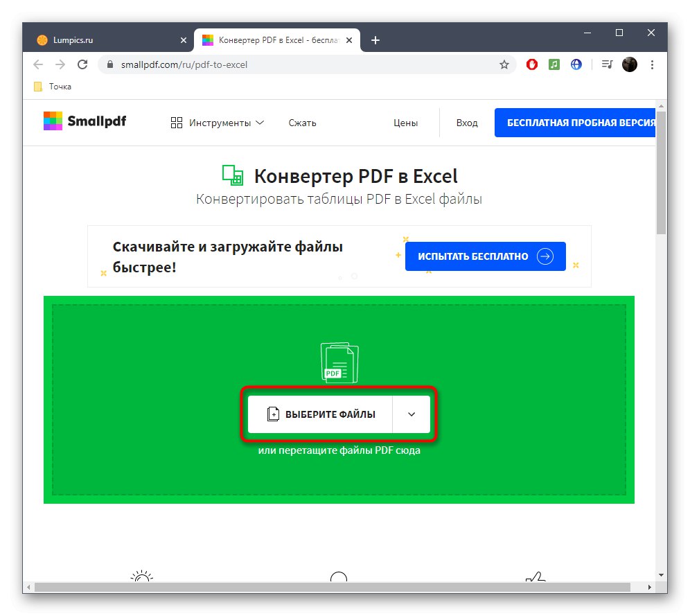The width and height of the screenshot is (690, 616).
Task: Open the profile avatar in the browser toolbar
Action: (629, 64)
